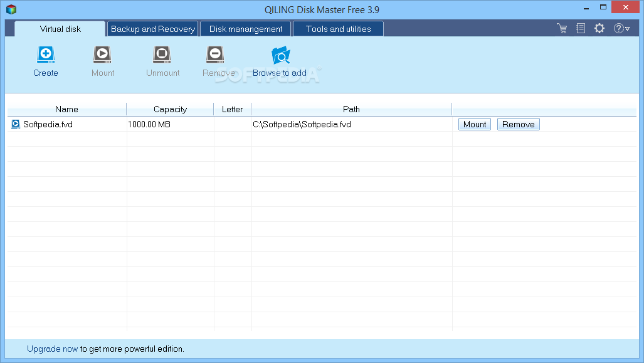Select the Softpedia.fvd name cell

[67, 124]
